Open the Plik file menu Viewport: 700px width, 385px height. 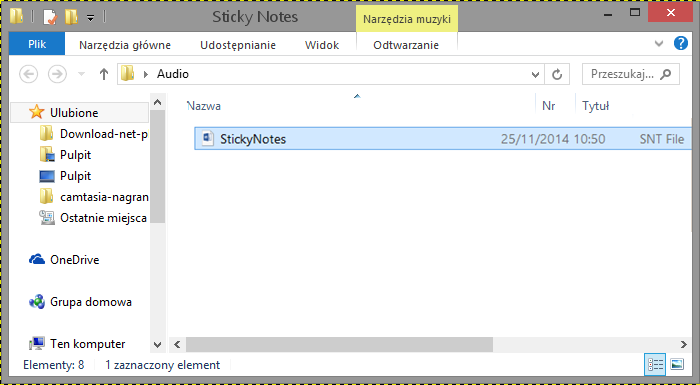pos(37,44)
